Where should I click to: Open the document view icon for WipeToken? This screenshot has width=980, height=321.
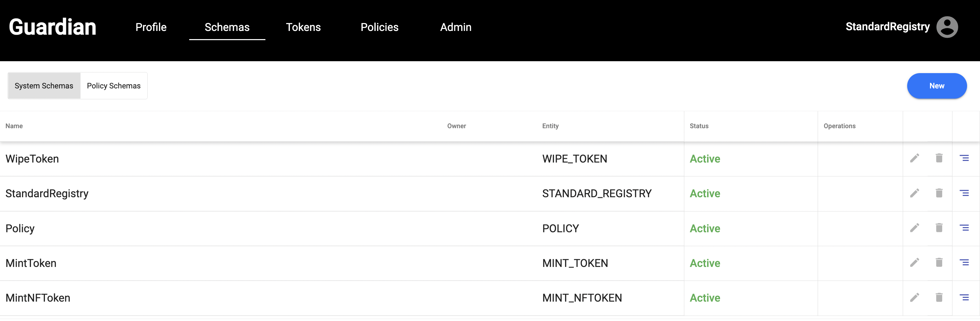(964, 158)
